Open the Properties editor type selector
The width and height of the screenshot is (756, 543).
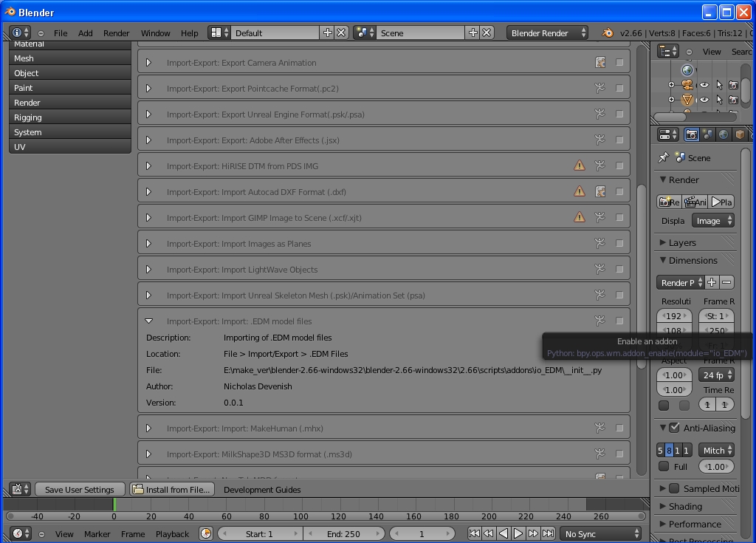[x=668, y=134]
